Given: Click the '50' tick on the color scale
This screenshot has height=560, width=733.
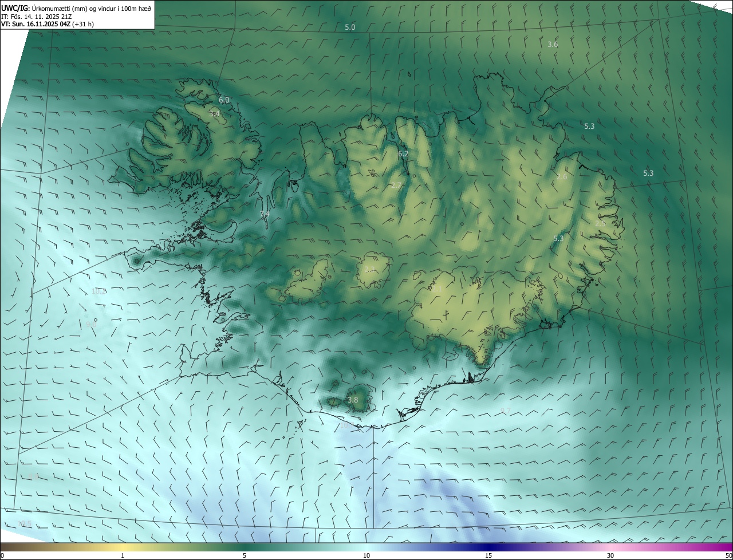Looking at the screenshot, I should pos(728,555).
